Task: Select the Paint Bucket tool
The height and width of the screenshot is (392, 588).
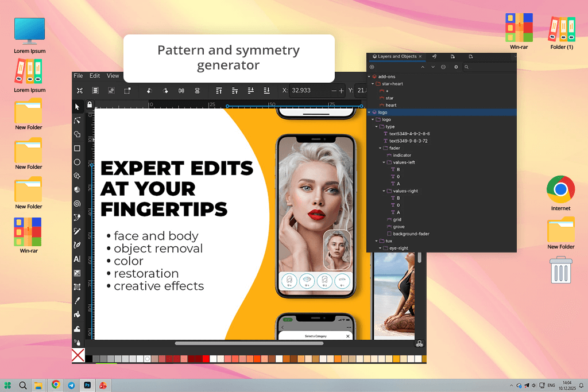Action: (x=78, y=315)
